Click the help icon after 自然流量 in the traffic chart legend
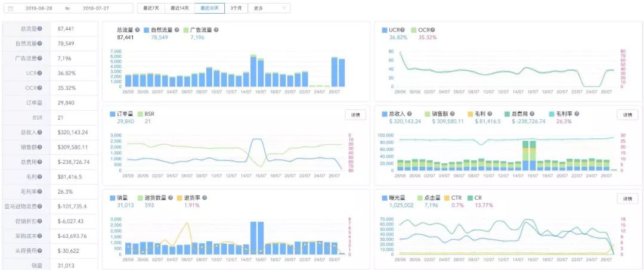The image size is (644, 270). point(177,30)
